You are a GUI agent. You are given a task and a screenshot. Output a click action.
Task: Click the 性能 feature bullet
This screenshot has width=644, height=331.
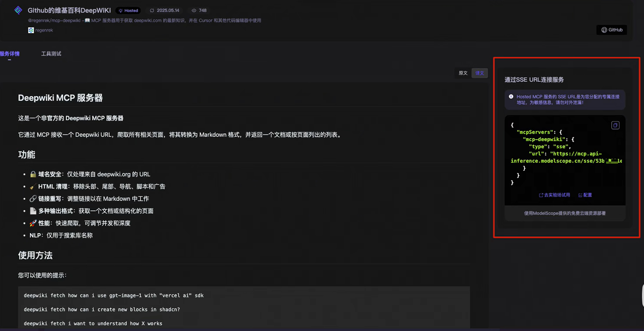(80, 223)
